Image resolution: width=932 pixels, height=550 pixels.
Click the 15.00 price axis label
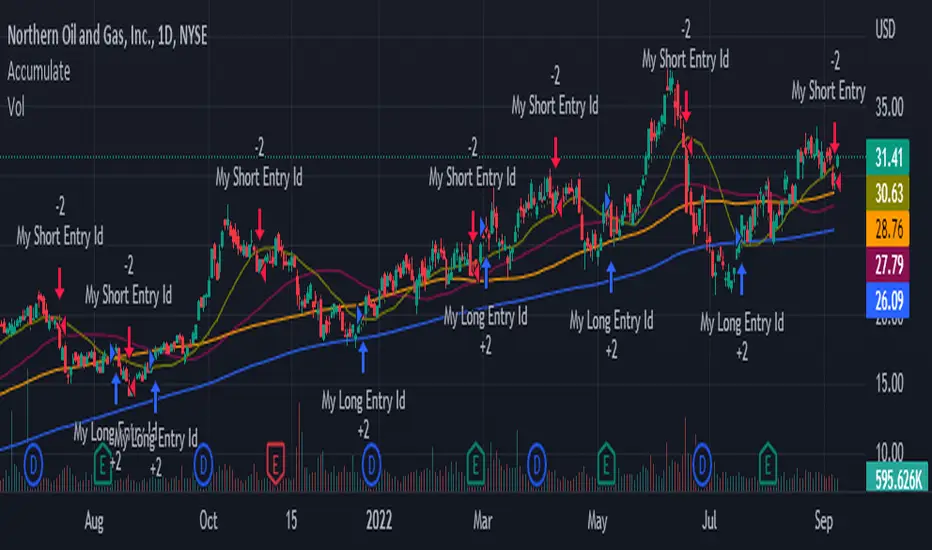tap(889, 384)
